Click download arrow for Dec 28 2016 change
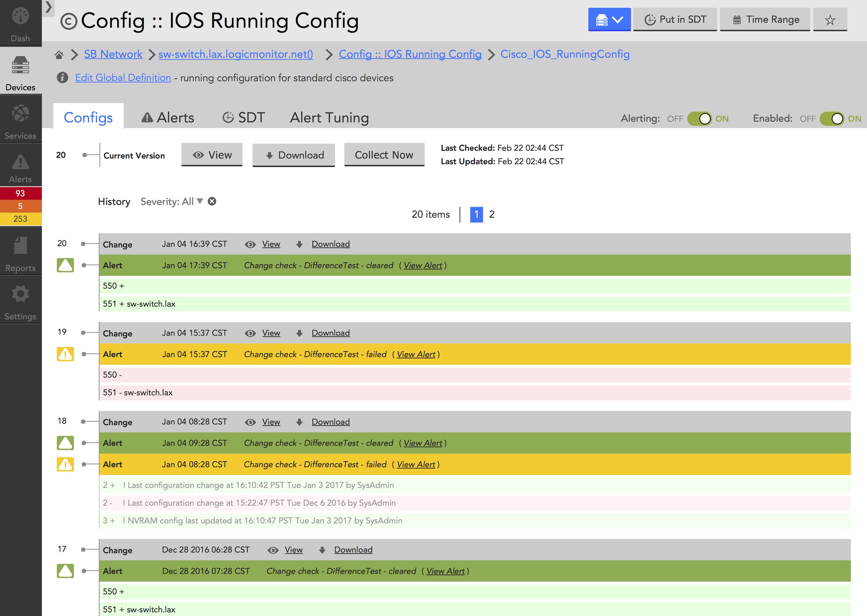The width and height of the screenshot is (867, 616). click(x=322, y=550)
